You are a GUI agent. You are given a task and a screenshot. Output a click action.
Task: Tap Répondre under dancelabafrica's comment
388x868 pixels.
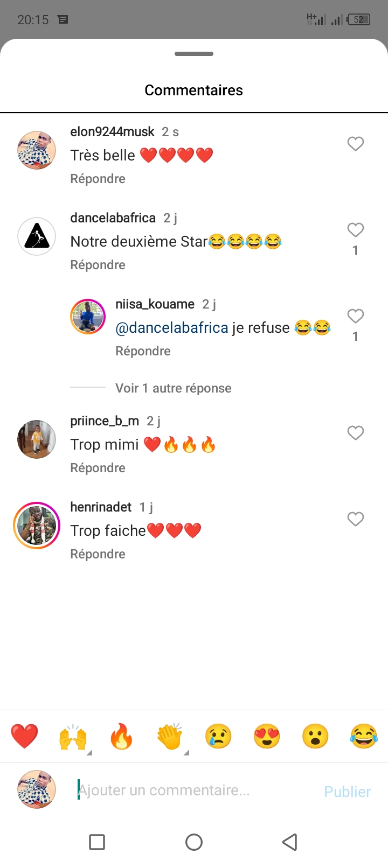[98, 265]
